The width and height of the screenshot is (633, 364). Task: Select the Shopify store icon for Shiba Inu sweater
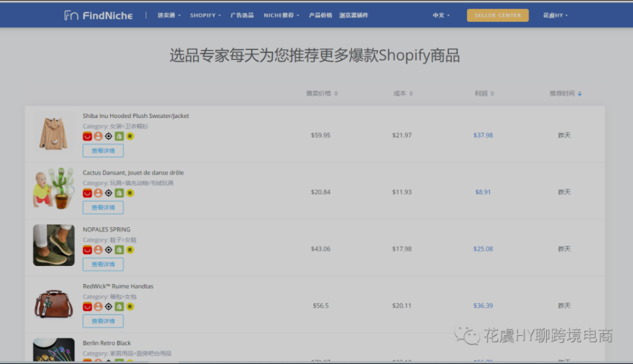(x=118, y=135)
